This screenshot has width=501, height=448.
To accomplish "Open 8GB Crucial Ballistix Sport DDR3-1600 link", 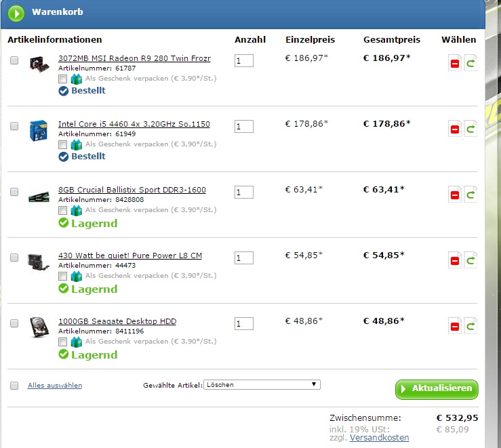I will [x=132, y=190].
